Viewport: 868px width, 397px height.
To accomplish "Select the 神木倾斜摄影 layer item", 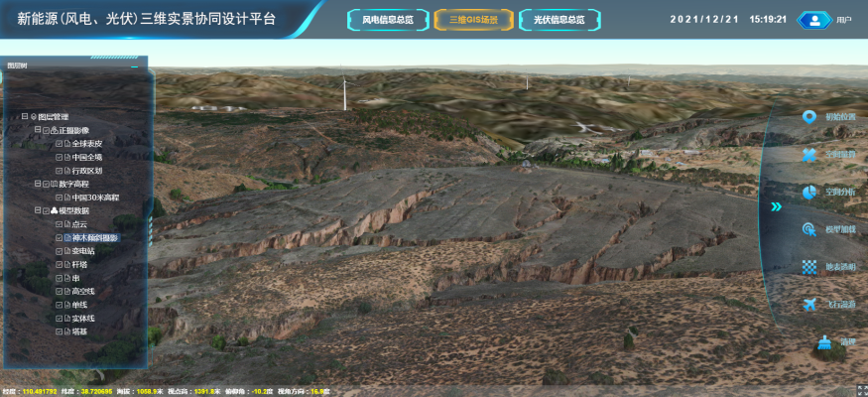I will click(x=95, y=238).
